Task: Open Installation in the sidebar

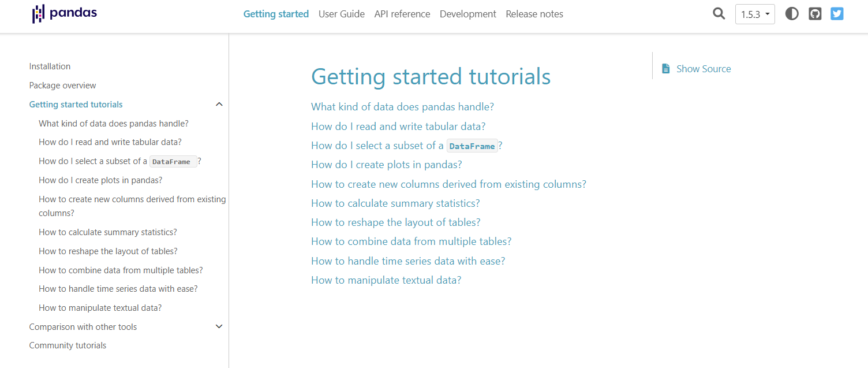Action: pos(50,66)
